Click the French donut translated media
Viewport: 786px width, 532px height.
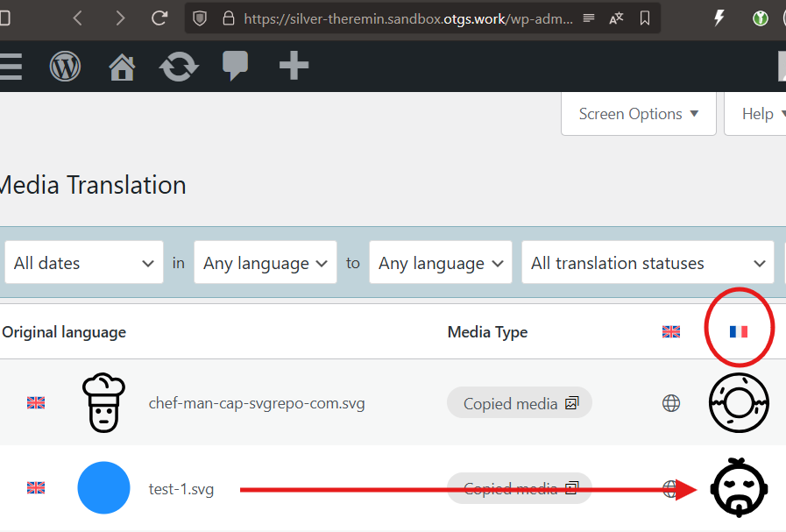tap(738, 403)
